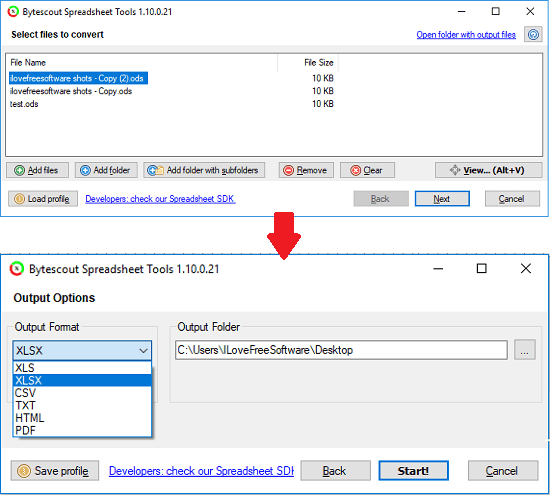This screenshot has height=495, width=550.
Task: Click Add folder with subfolders
Action: (204, 170)
